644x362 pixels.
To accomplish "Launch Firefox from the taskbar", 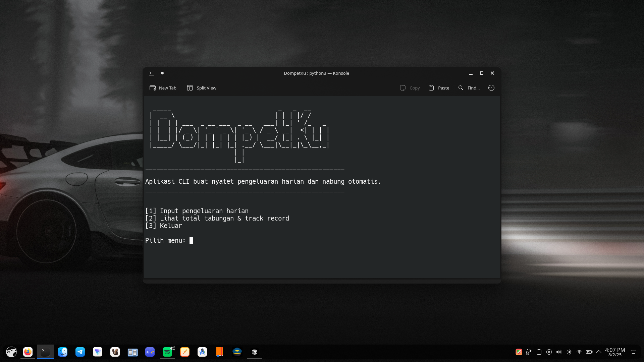I will click(28, 352).
